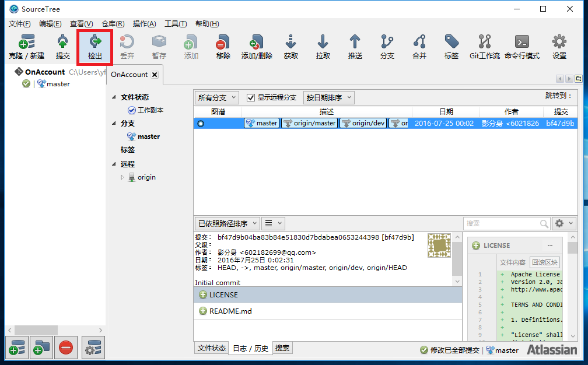The height and width of the screenshot is (365, 588).
Task: Click the 拉取 pull toolbar icon
Action: pyautogui.click(x=323, y=47)
